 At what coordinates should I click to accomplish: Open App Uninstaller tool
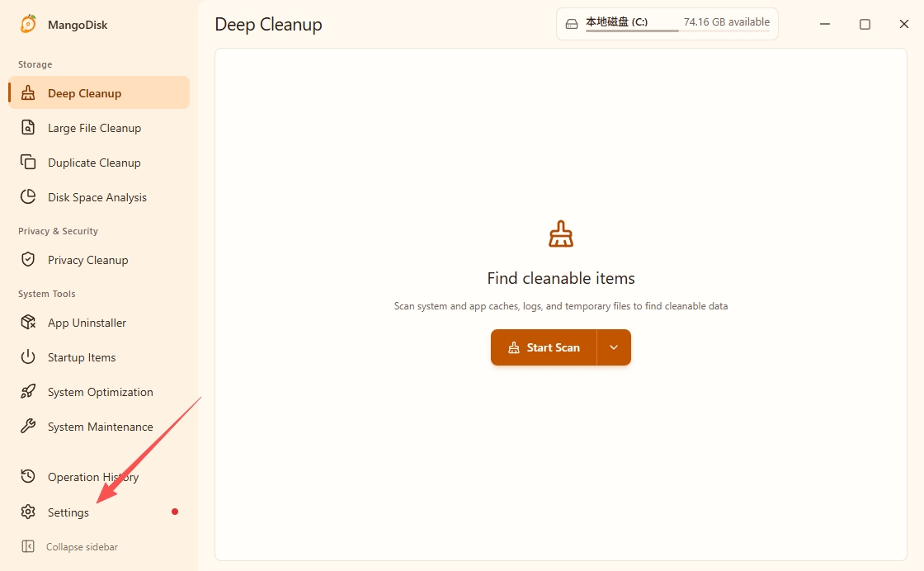(x=99, y=323)
